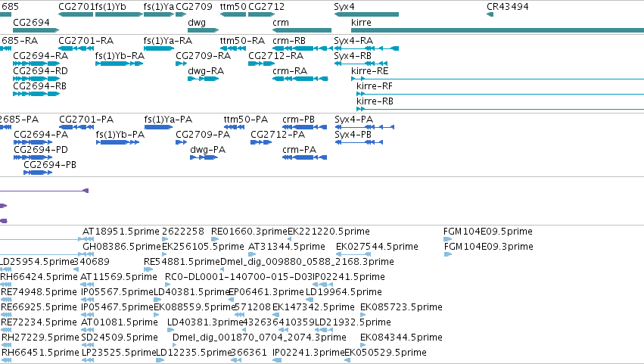The image size is (644, 364).
Task: Select protein dwg-PA
Action: point(204,157)
